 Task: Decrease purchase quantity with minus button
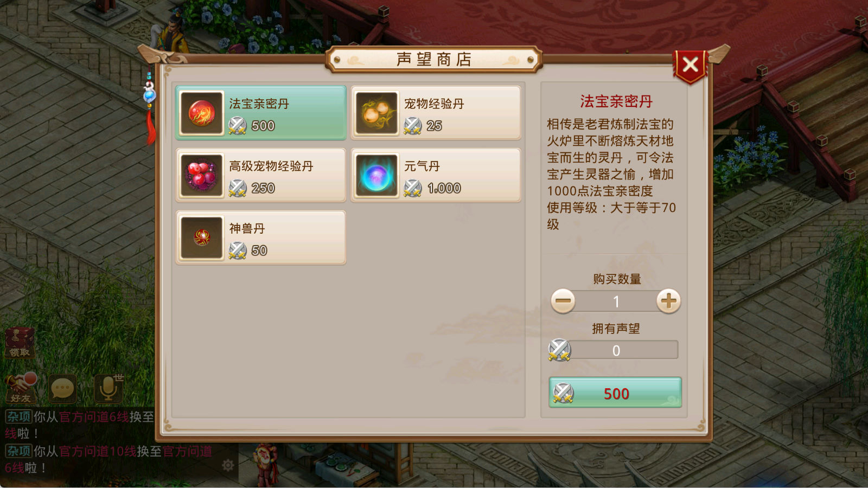tap(563, 301)
